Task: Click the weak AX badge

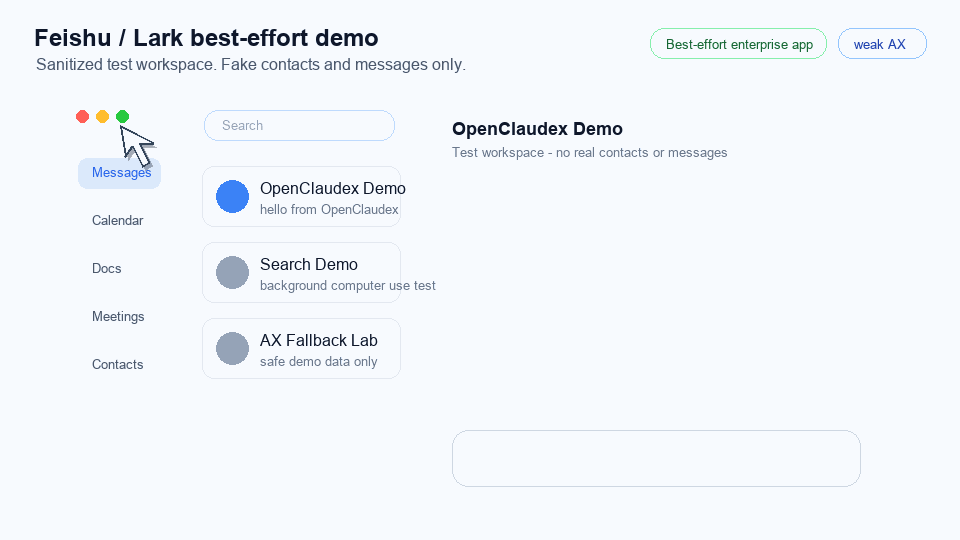Action: (x=882, y=44)
